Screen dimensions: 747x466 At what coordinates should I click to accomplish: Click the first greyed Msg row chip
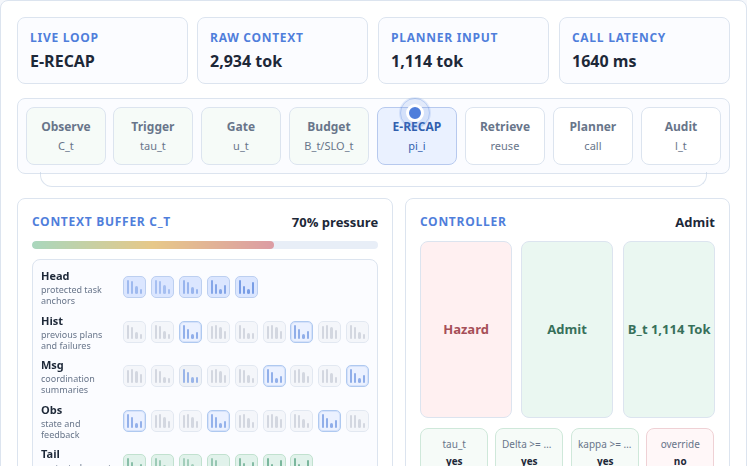click(x=134, y=376)
